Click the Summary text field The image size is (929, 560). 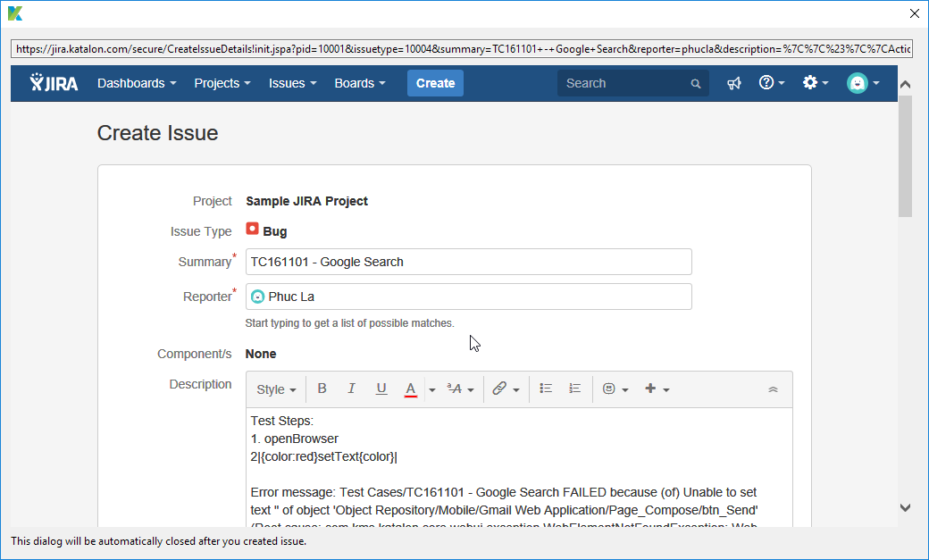pos(469,262)
